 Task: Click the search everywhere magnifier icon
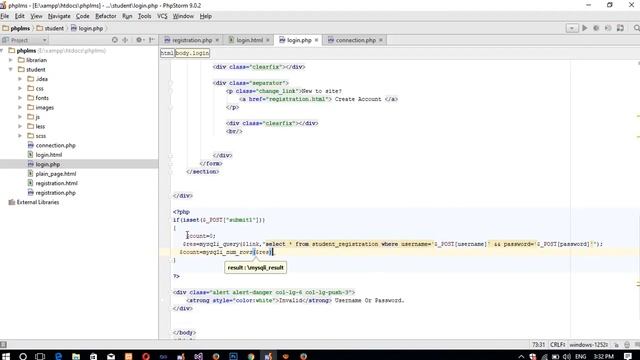click(x=636, y=28)
